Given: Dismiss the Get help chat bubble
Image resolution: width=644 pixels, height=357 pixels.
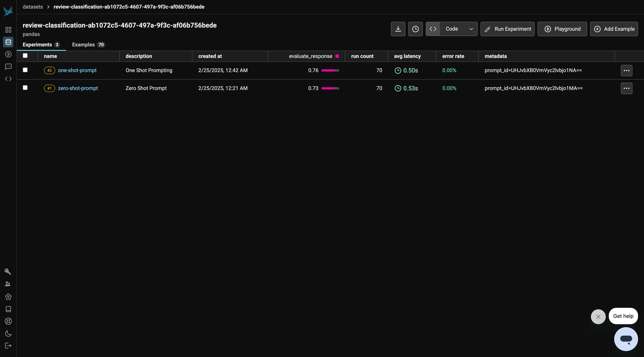Looking at the screenshot, I should click(x=598, y=317).
